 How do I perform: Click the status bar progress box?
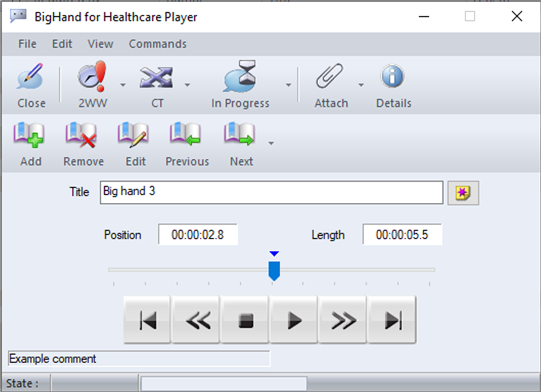[x=224, y=384]
